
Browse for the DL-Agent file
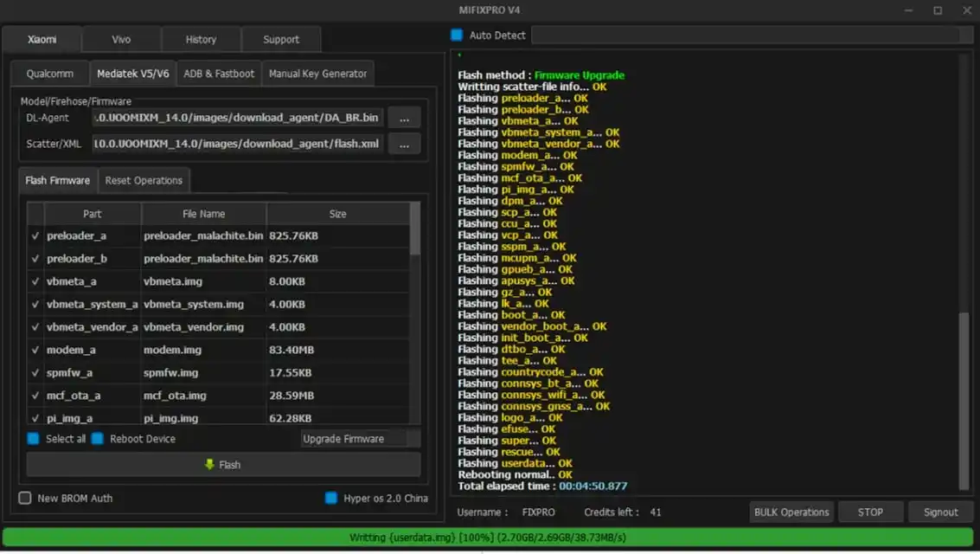405,118
